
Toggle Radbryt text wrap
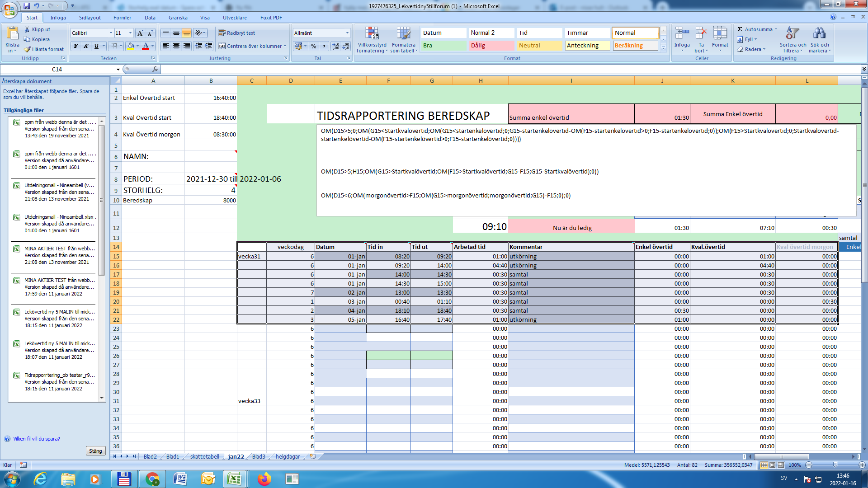click(x=237, y=33)
